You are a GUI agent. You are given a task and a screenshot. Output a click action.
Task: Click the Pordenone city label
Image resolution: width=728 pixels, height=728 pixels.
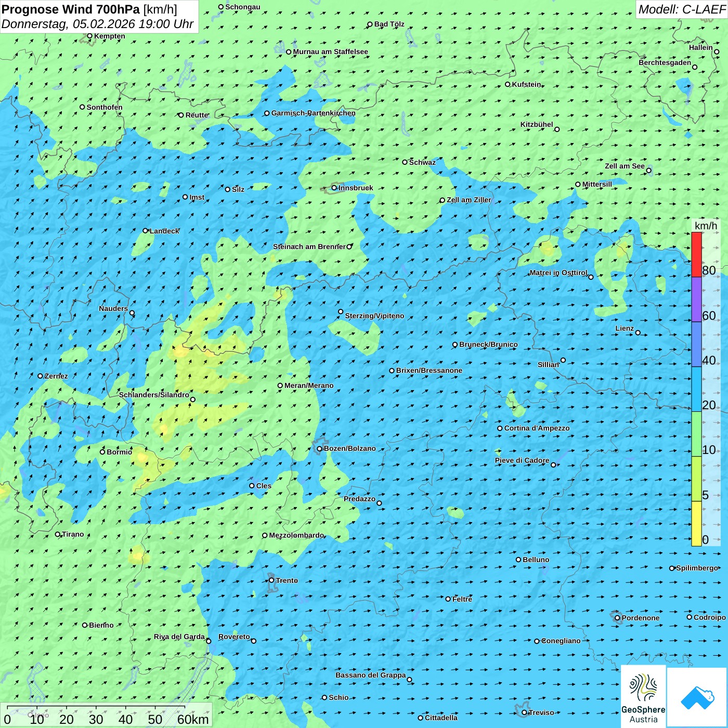point(641,618)
